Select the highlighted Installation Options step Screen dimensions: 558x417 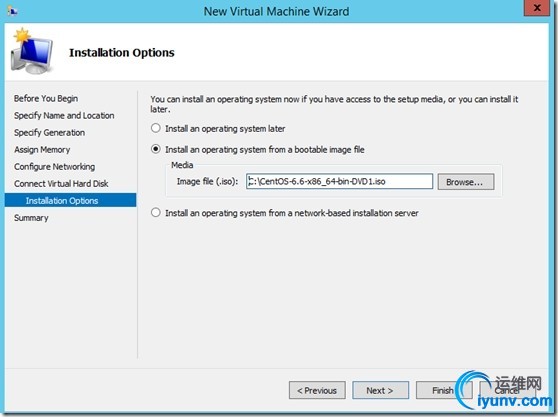point(70,200)
